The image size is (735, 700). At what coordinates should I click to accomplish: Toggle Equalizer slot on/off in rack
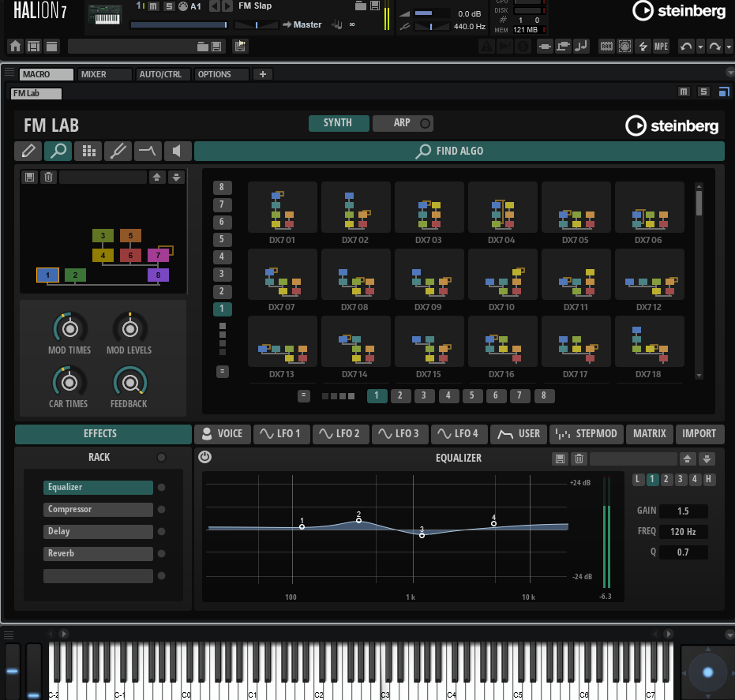[161, 487]
